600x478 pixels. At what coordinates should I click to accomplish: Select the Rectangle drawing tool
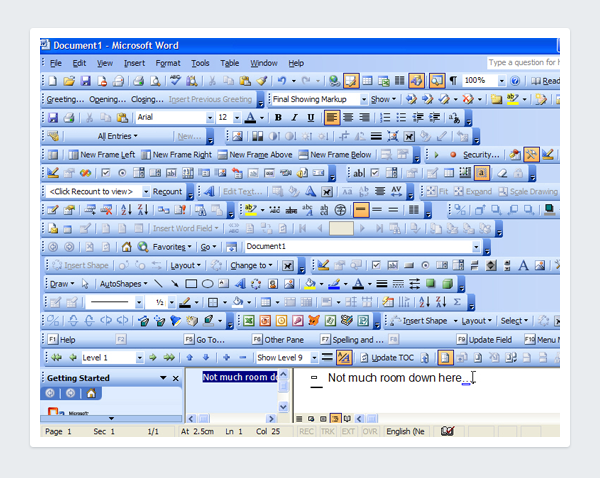pyautogui.click(x=190, y=284)
